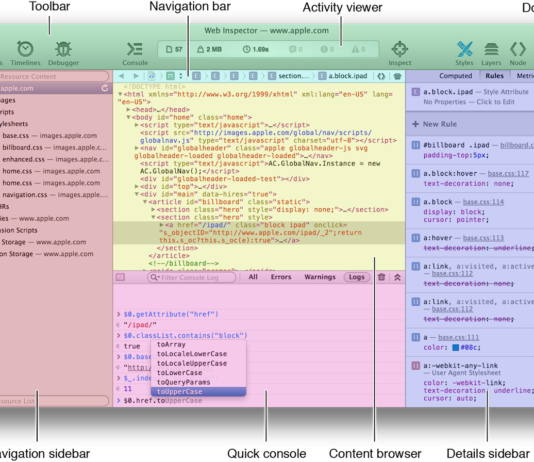Screen dimensions: 534x462
Task: Toggle source view curly braces button
Action: tap(381, 76)
